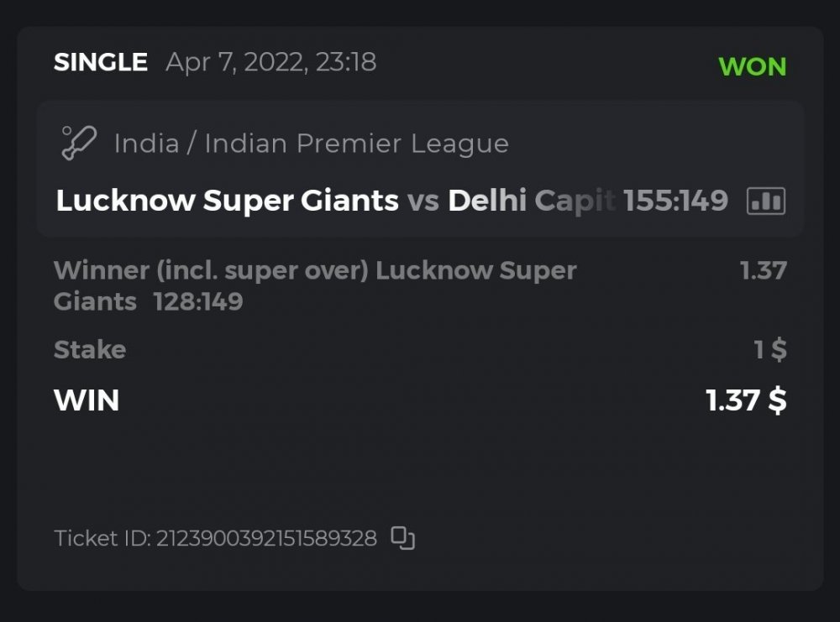The image size is (840, 622).
Task: Click the 128:149 score at bet time
Action: 198,301
